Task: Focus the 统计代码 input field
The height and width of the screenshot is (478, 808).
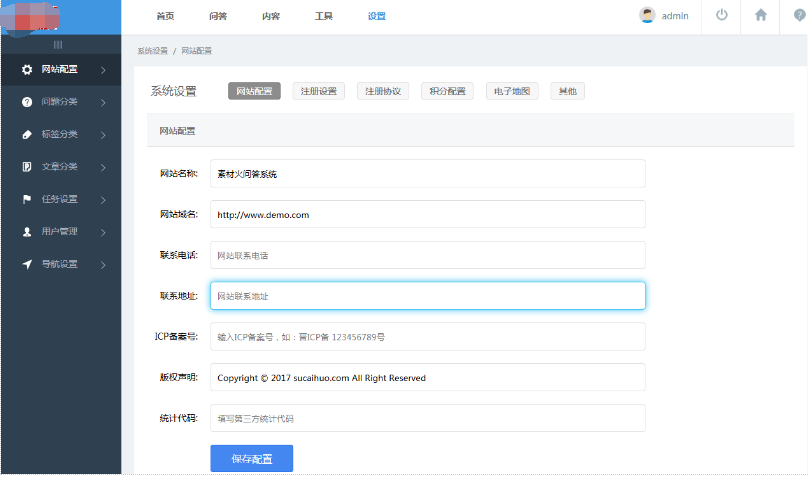Action: click(x=428, y=418)
